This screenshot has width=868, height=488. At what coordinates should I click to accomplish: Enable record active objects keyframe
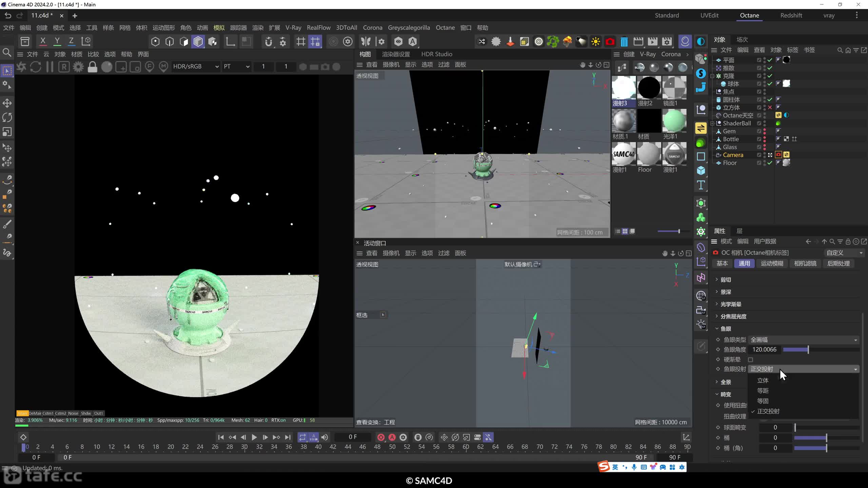pos(381,437)
